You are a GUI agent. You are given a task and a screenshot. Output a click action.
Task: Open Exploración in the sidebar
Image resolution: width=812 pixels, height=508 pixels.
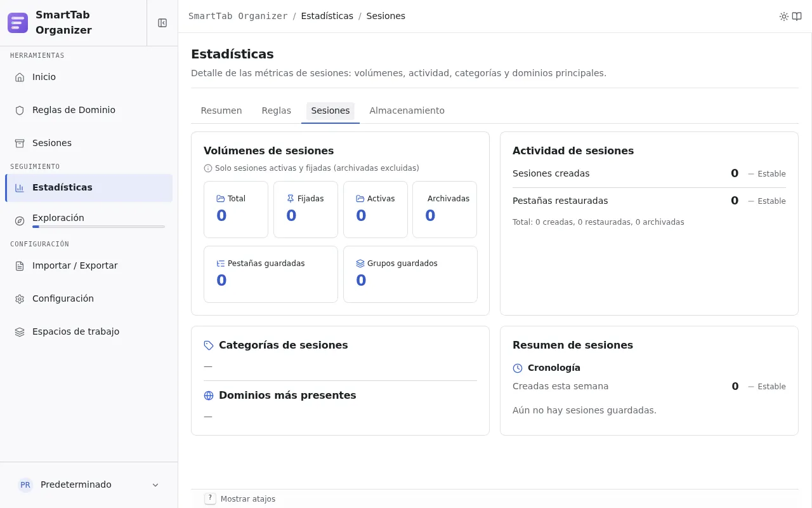click(x=89, y=220)
